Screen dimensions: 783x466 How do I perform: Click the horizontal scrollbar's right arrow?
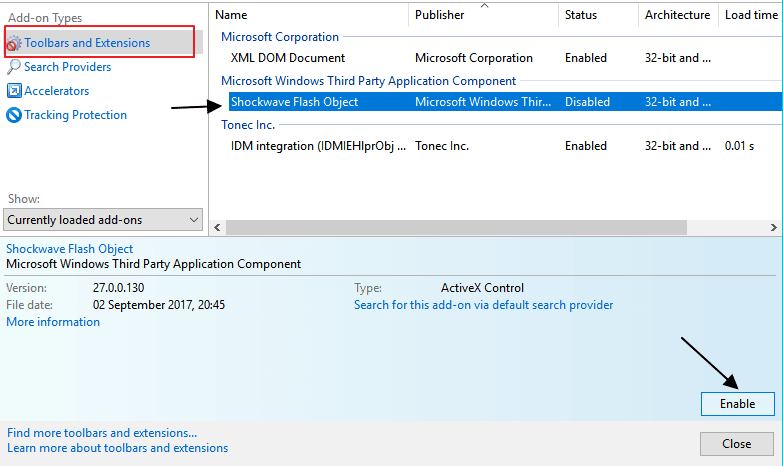tap(774, 227)
